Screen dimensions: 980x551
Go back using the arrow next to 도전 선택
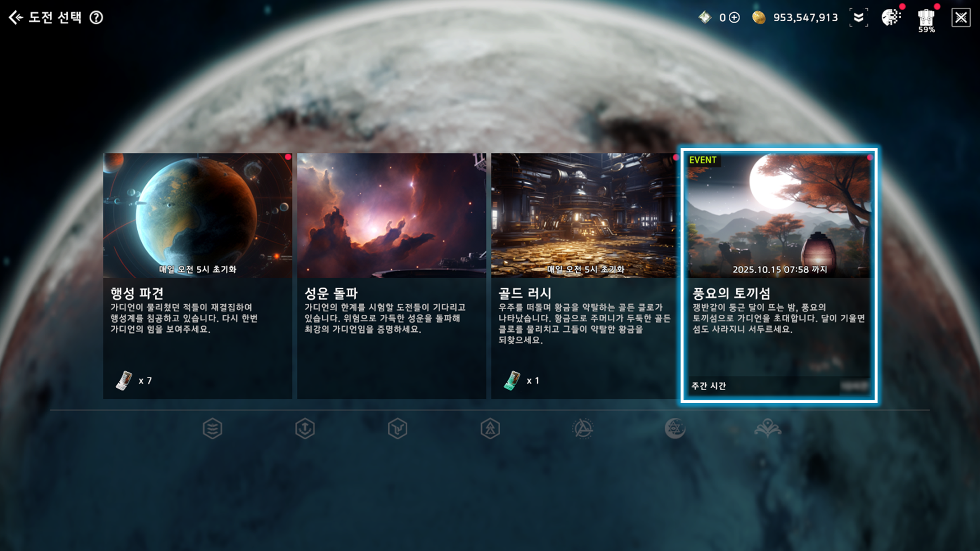point(16,18)
